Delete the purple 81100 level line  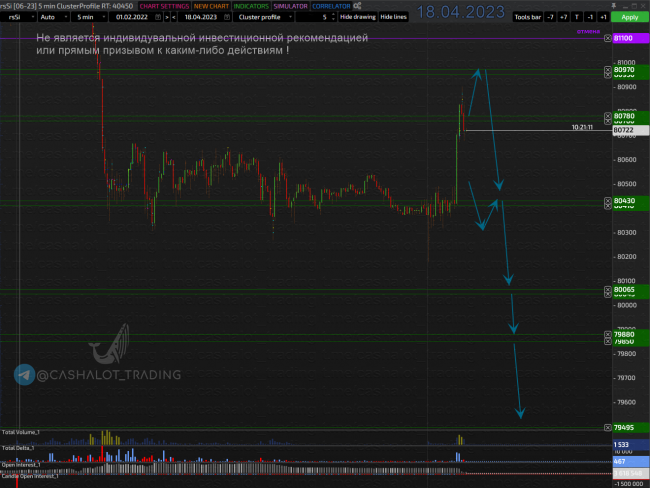coord(608,38)
